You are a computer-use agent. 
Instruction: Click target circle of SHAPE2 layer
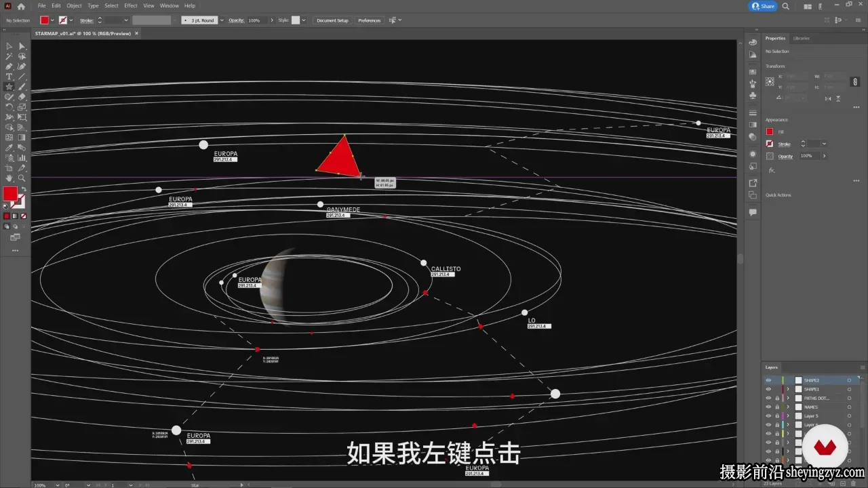849,380
